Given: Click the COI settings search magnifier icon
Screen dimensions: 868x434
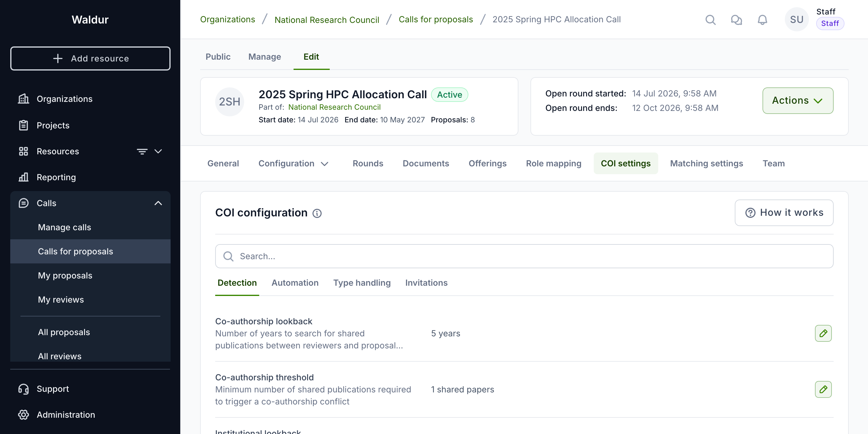Looking at the screenshot, I should click(x=228, y=256).
